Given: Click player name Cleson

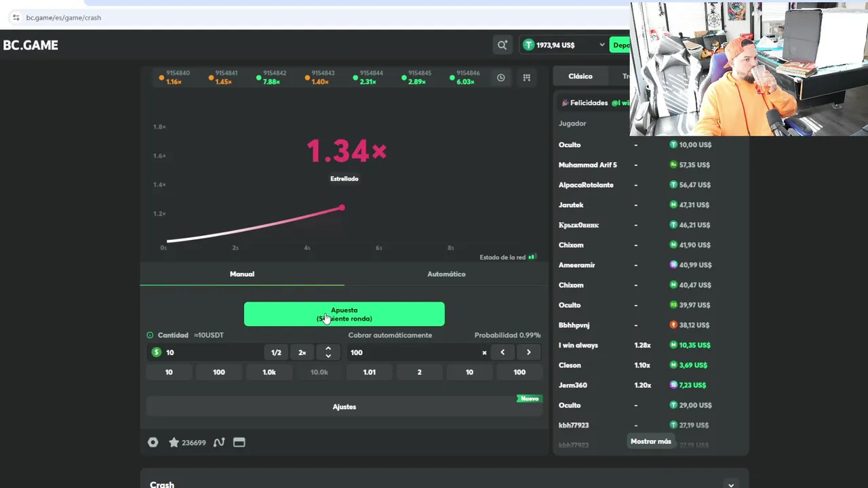Looking at the screenshot, I should 570,365.
